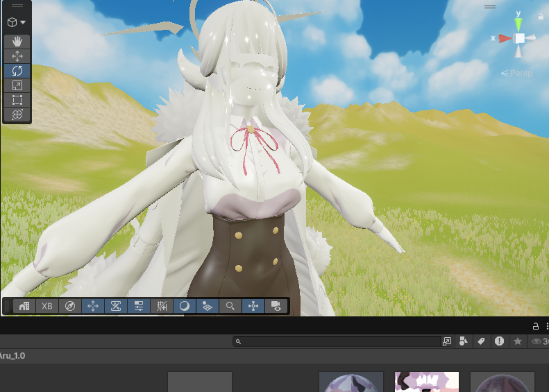The height and width of the screenshot is (392, 549).
Task: Toggle the sliders settings icon in overlay bar
Action: 139,306
